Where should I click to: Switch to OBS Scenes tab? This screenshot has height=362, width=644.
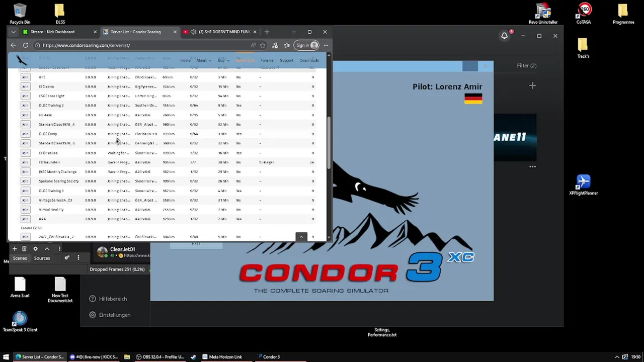[x=20, y=258]
